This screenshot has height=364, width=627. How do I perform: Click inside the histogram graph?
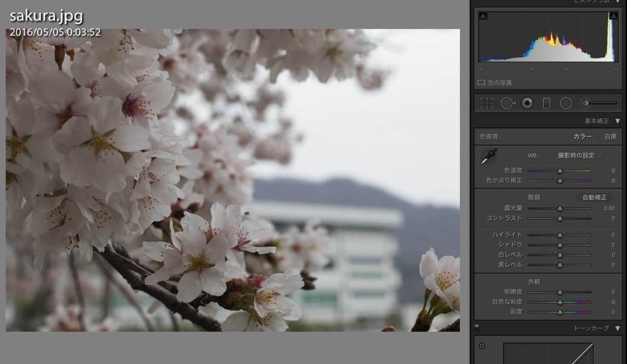coord(548,37)
